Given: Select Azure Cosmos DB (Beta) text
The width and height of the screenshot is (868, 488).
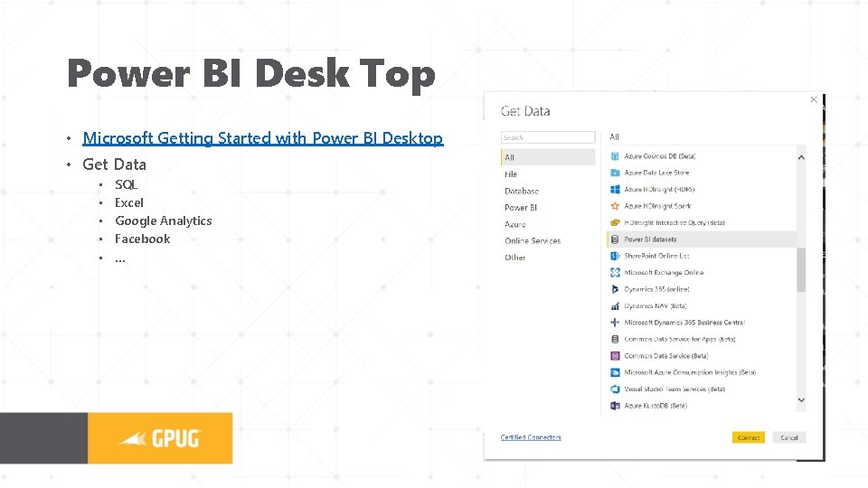Looking at the screenshot, I should (660, 156).
